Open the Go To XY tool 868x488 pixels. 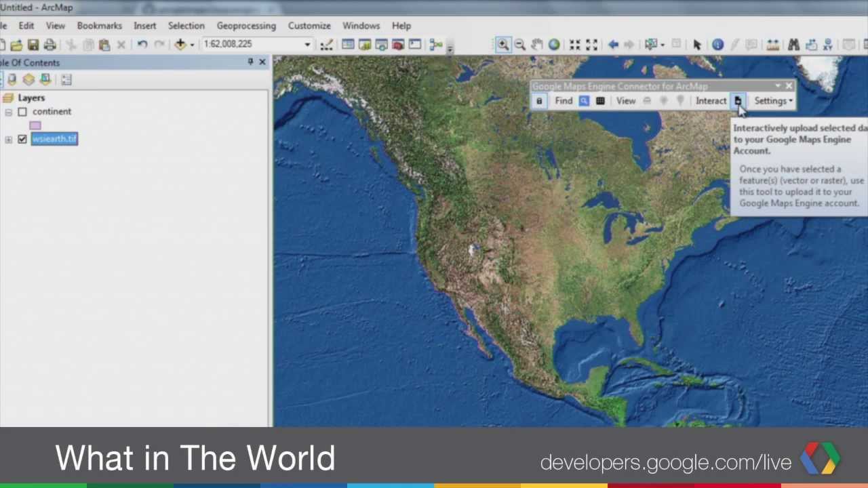[827, 45]
